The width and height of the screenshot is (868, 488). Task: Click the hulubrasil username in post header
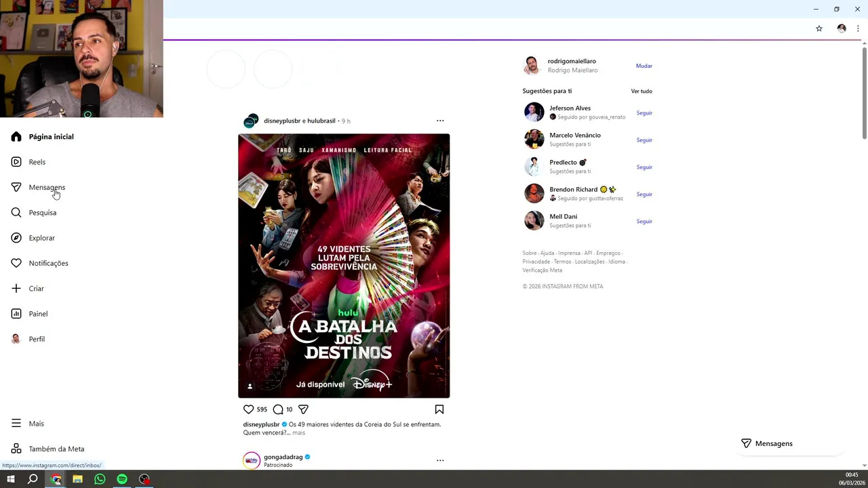(x=321, y=121)
